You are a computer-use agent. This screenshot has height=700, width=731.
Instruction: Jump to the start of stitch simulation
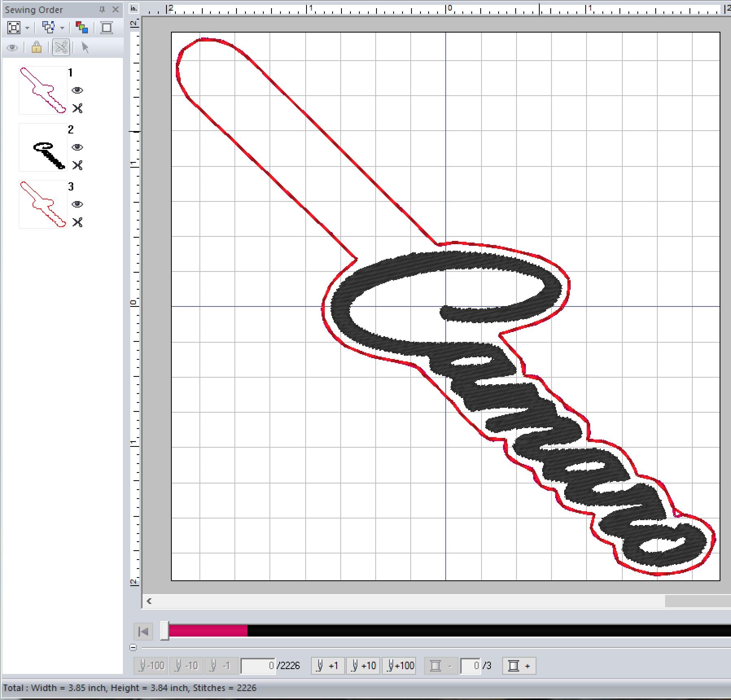click(143, 631)
